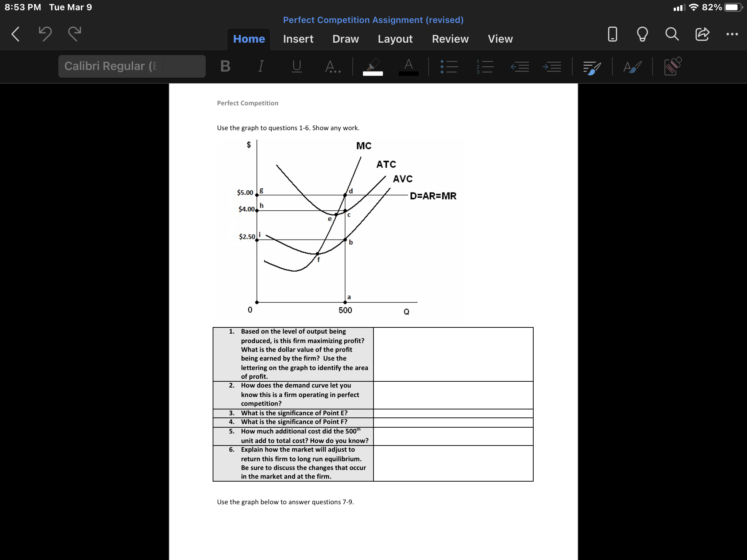Toggle underline formatting
Image resolution: width=747 pixels, height=560 pixels.
(296, 66)
